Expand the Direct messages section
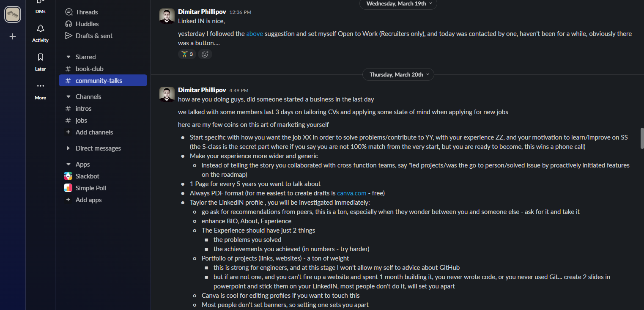 pyautogui.click(x=69, y=148)
